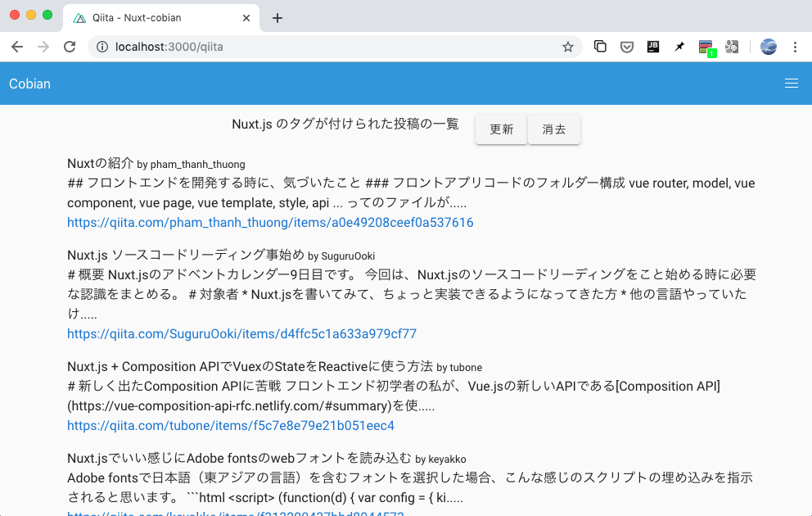View site information icon next to localhost

102,48
